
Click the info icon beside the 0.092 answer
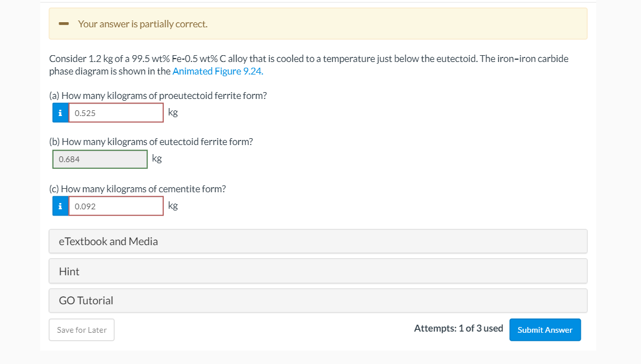60,205
